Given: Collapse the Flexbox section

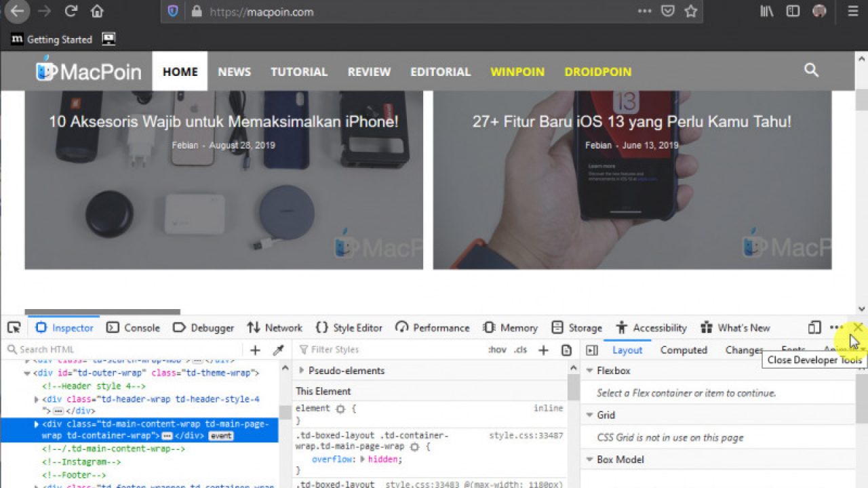Looking at the screenshot, I should click(590, 371).
